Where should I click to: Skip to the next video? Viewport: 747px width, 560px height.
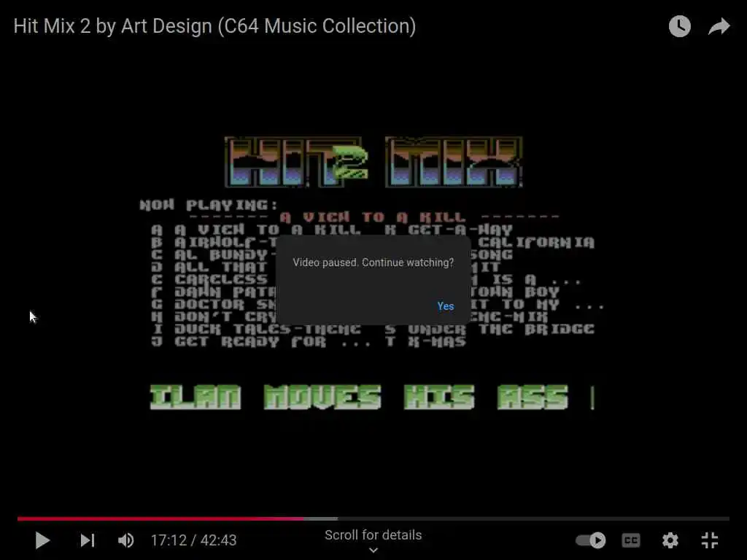pos(88,540)
